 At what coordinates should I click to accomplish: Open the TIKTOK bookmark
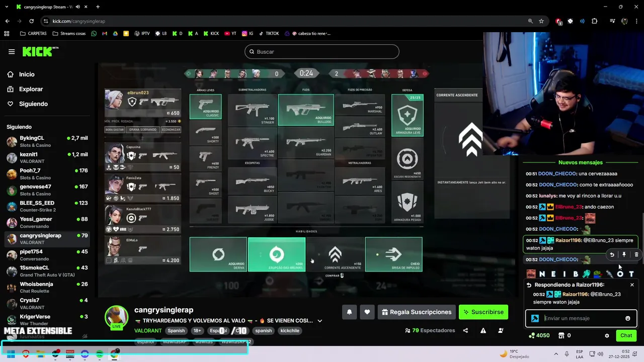(x=269, y=34)
